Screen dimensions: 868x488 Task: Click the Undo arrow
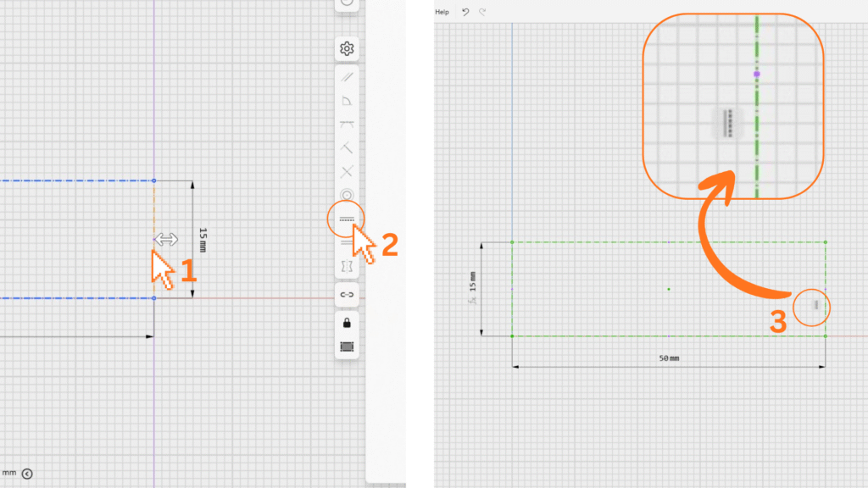[x=465, y=12]
